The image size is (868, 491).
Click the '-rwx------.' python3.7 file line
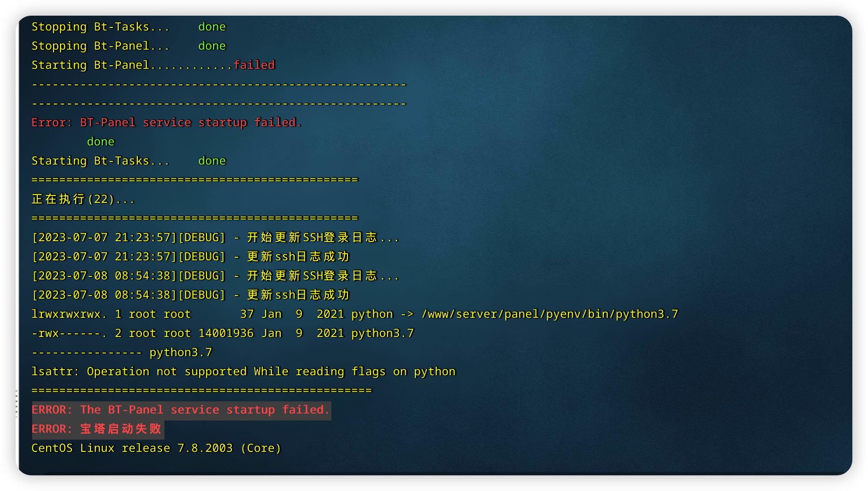coord(223,333)
